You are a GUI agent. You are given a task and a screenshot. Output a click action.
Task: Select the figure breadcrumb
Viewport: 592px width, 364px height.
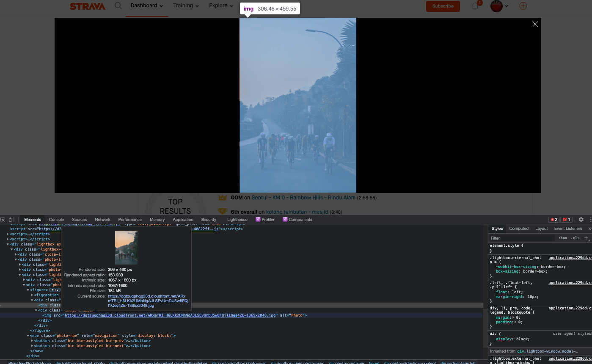(x=374, y=363)
